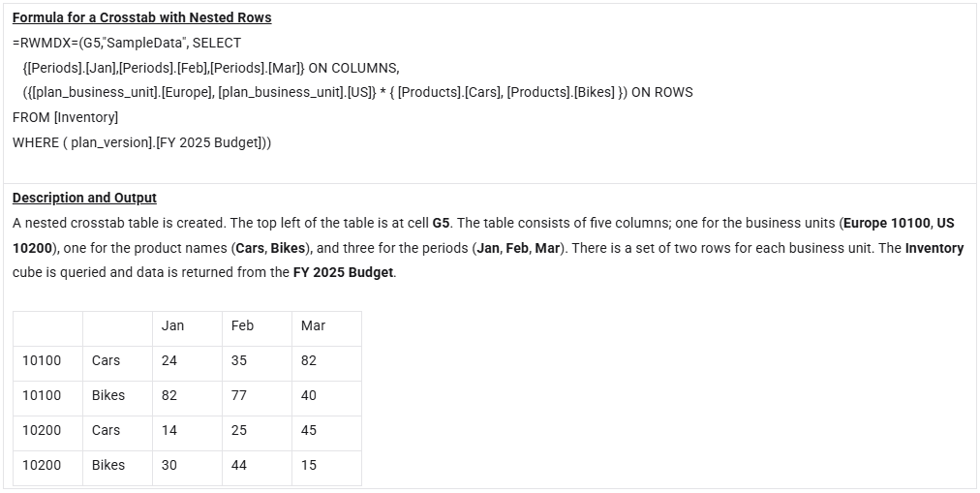Screen dimensions: 980x493
Task: Click the Mar column header cell
Action: 313,325
